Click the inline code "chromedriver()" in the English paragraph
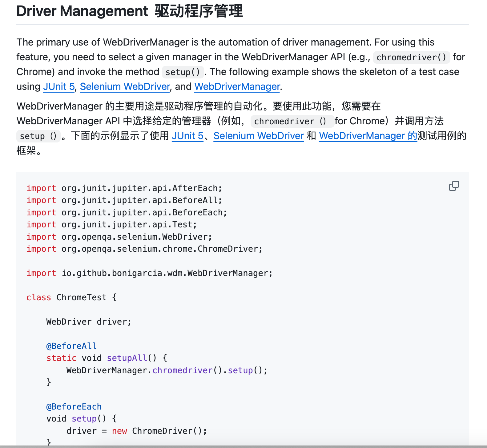The image size is (487, 448). tap(411, 57)
